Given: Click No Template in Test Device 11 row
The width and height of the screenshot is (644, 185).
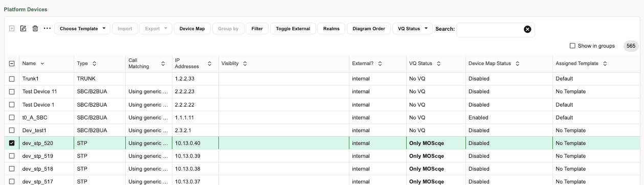Looking at the screenshot, I should click(571, 92).
